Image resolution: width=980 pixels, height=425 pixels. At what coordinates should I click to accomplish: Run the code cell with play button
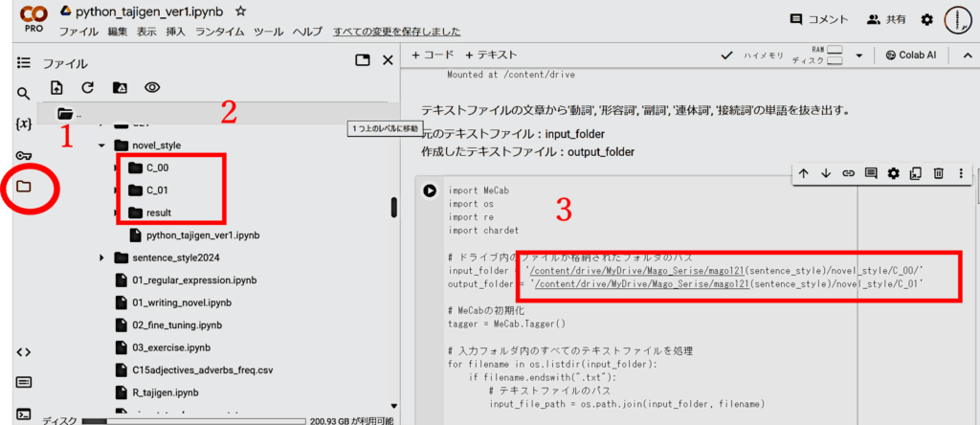tap(432, 191)
